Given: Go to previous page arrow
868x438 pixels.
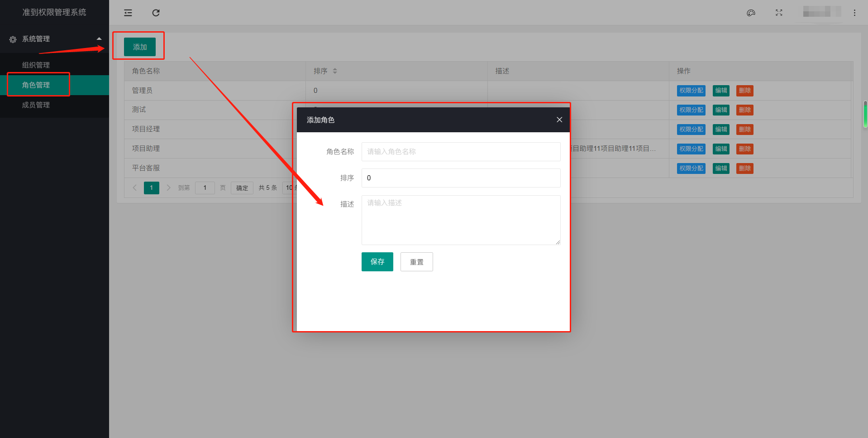Looking at the screenshot, I should click(134, 188).
